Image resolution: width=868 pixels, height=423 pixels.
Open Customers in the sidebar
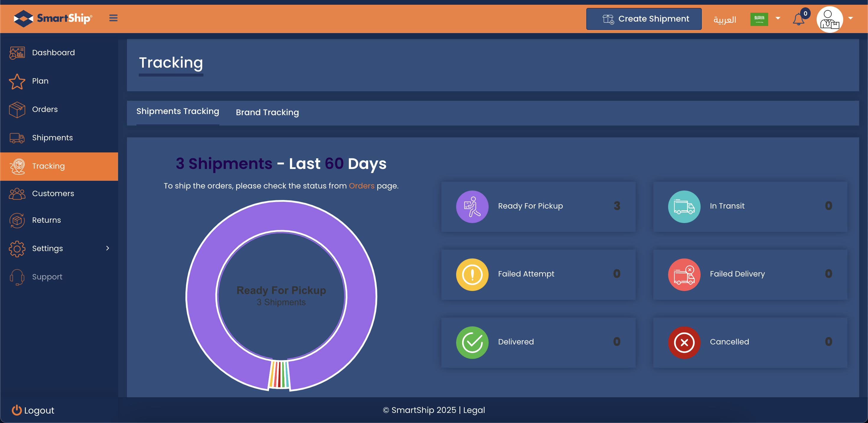(x=53, y=193)
